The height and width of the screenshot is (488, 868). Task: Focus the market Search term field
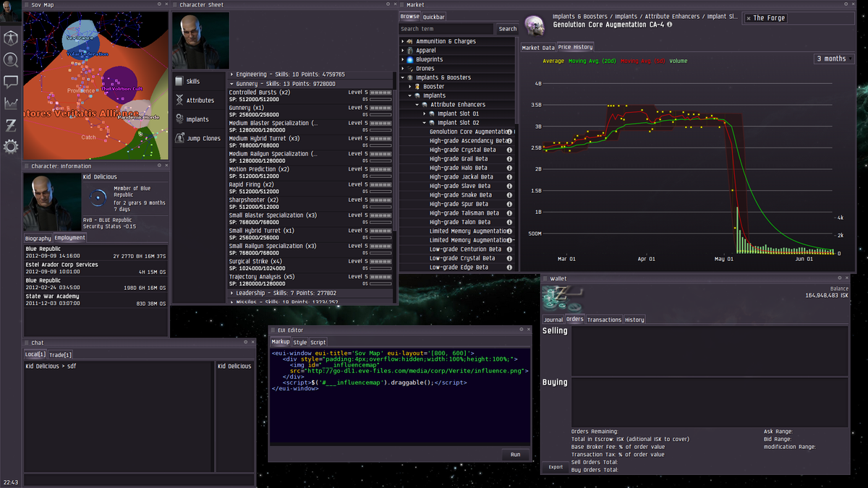(x=446, y=29)
